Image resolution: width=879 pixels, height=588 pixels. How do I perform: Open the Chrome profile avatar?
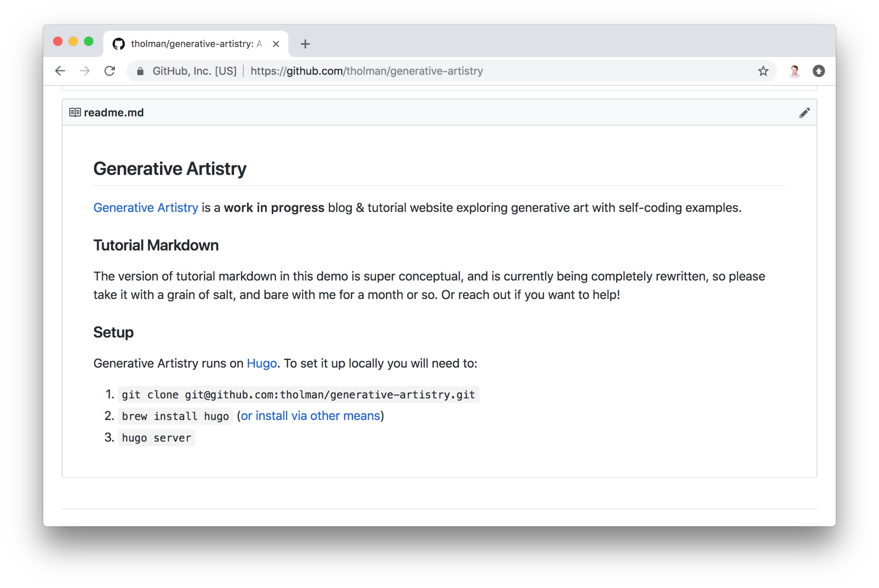click(794, 71)
